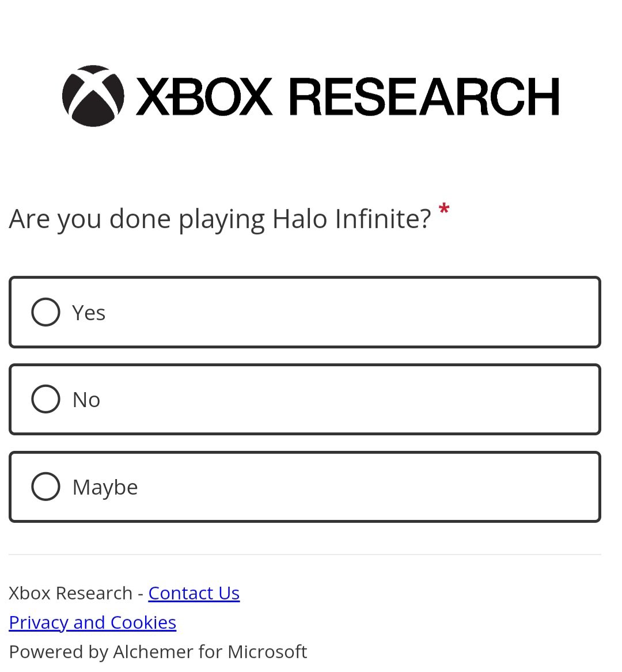The height and width of the screenshot is (672, 622).
Task: Click the Yes option label text
Action: (89, 313)
